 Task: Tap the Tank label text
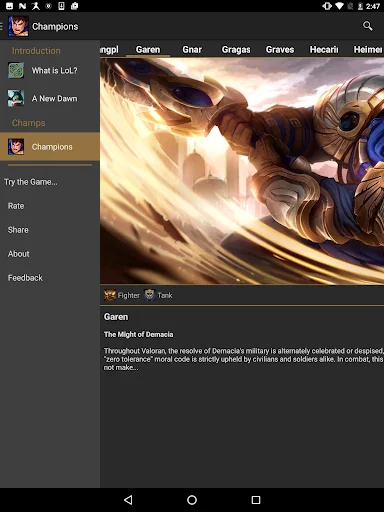click(165, 295)
